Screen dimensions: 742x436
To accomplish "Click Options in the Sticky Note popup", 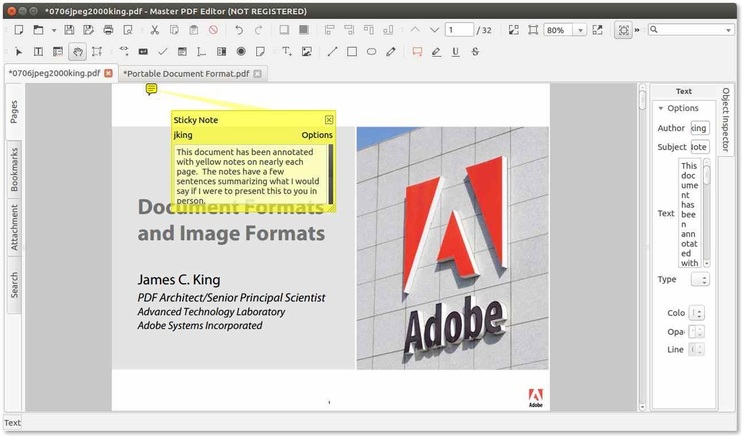I will click(x=317, y=135).
